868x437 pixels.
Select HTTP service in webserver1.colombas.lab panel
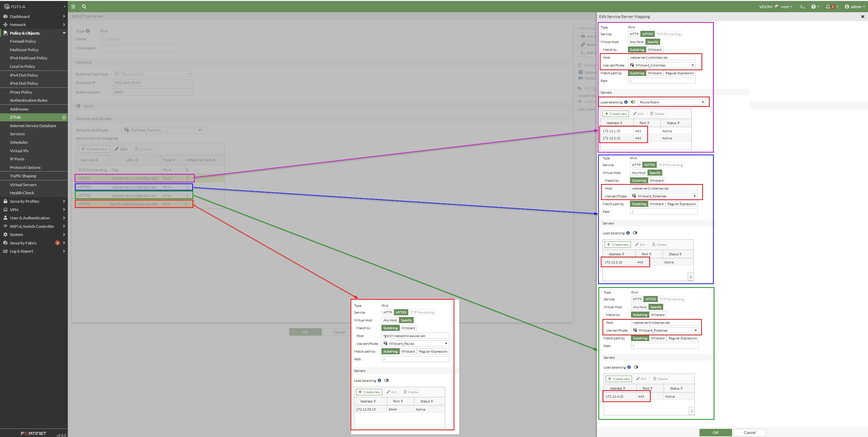(634, 34)
